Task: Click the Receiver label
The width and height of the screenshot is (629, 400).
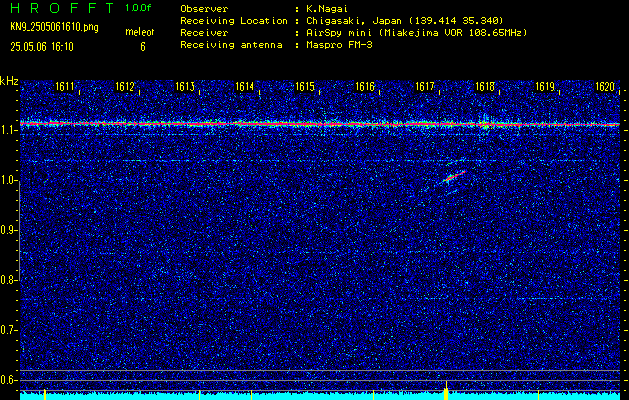Action: coord(205,33)
